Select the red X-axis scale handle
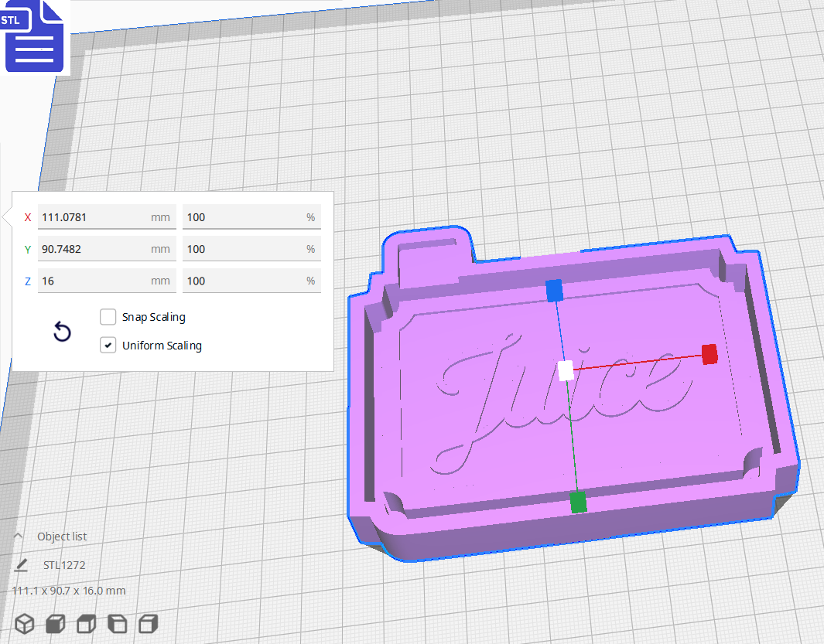Viewport: 824px width, 644px height. (x=709, y=355)
